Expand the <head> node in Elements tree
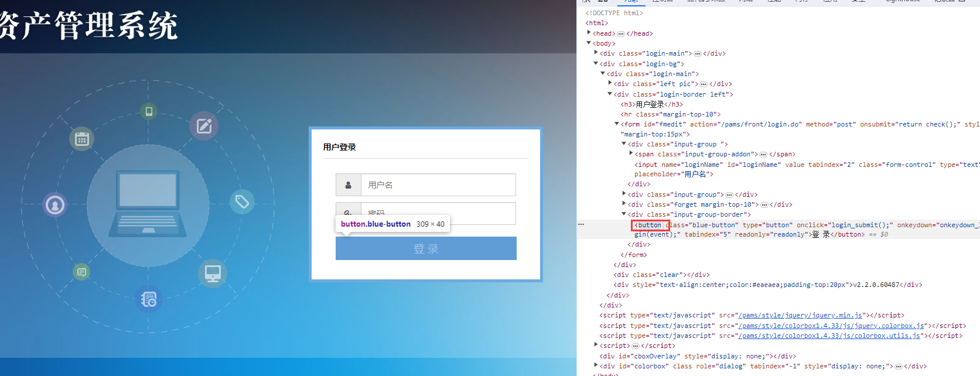 589,33
